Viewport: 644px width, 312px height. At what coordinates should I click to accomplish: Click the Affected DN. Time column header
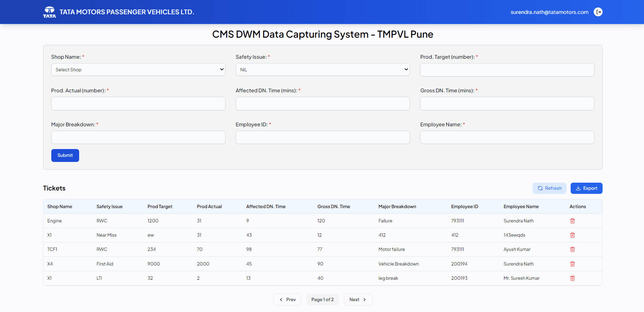266,206
